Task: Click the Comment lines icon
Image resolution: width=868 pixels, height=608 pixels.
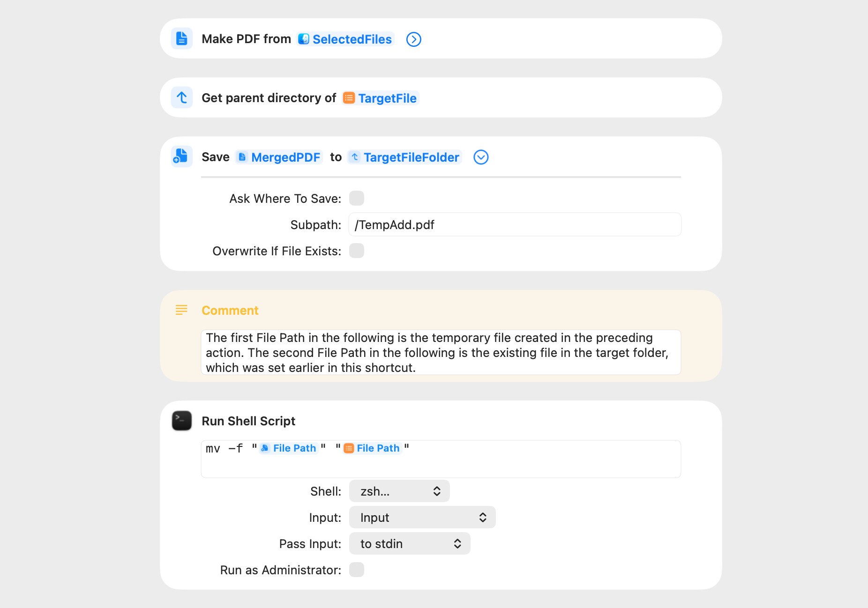Action: click(181, 310)
